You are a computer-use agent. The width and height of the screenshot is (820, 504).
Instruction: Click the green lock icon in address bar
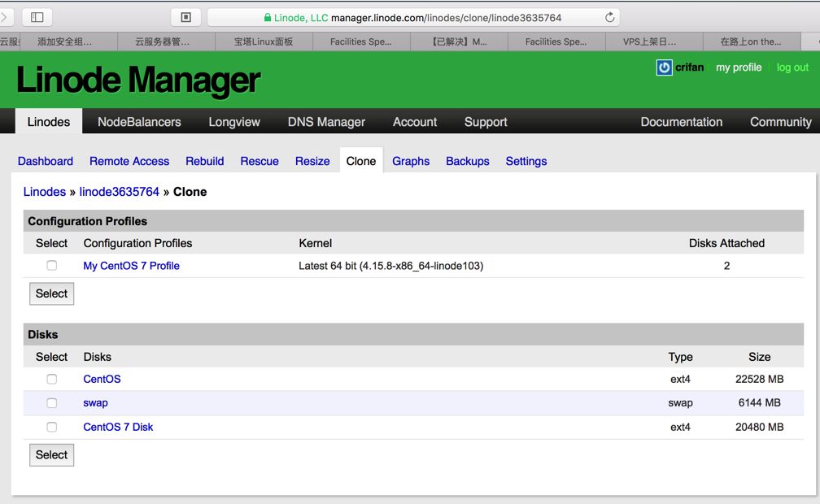(267, 17)
